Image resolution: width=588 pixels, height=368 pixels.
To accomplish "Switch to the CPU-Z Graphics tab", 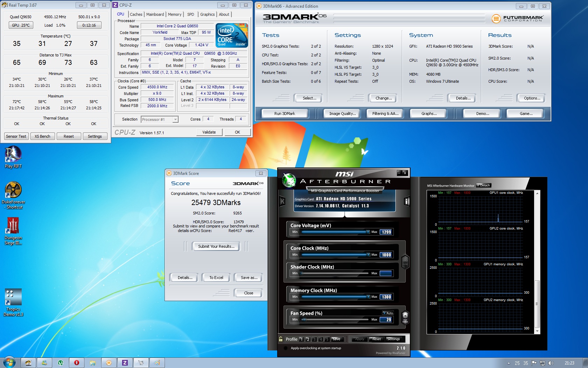I will pos(208,14).
